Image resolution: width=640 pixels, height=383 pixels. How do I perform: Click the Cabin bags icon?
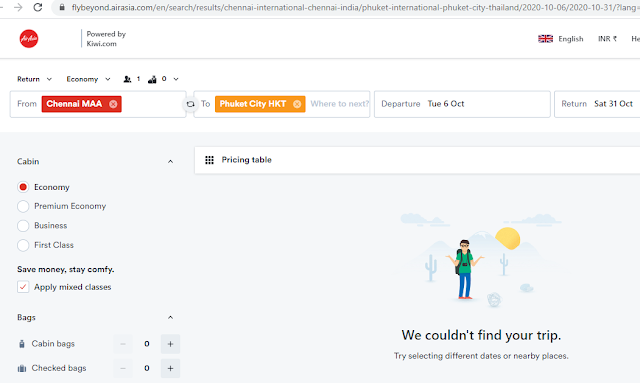pyautogui.click(x=22, y=344)
